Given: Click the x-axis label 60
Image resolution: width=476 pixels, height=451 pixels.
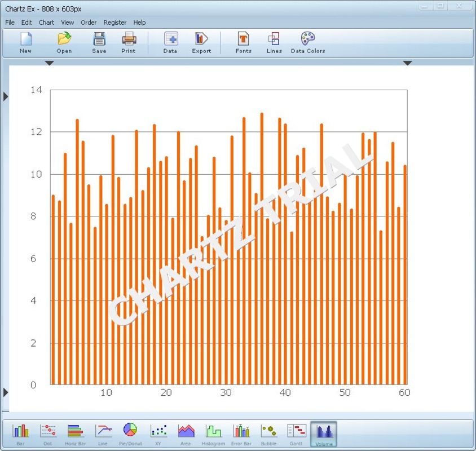Looking at the screenshot, I should point(404,393).
